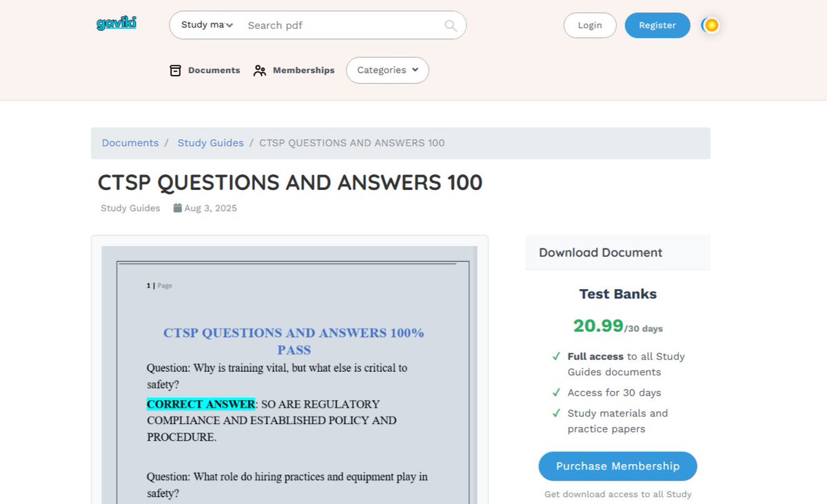Click the gaviki logo

(x=116, y=23)
